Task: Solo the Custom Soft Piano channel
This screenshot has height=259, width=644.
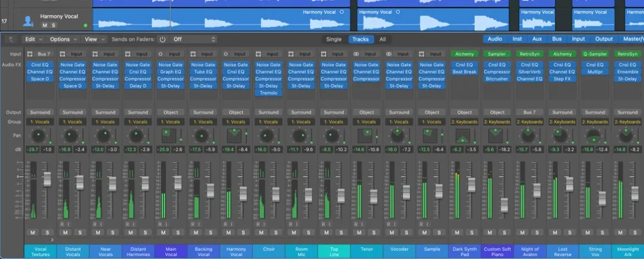Action: tap(504, 233)
